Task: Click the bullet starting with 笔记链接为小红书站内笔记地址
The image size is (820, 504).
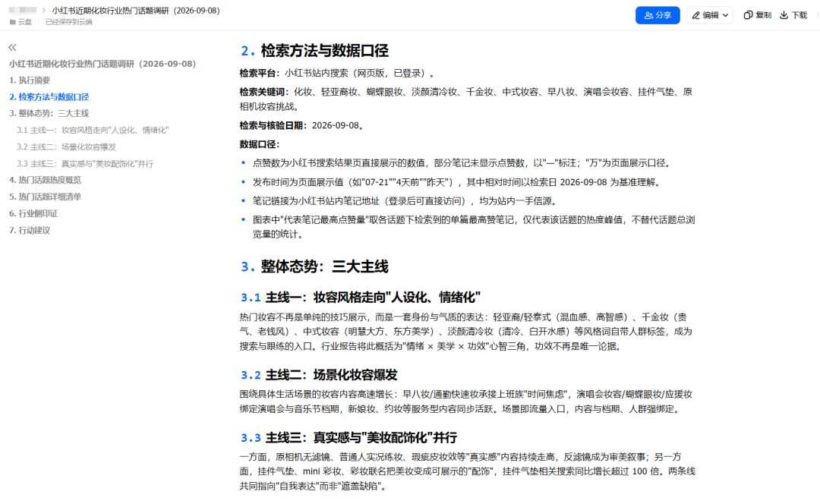Action: [405, 200]
